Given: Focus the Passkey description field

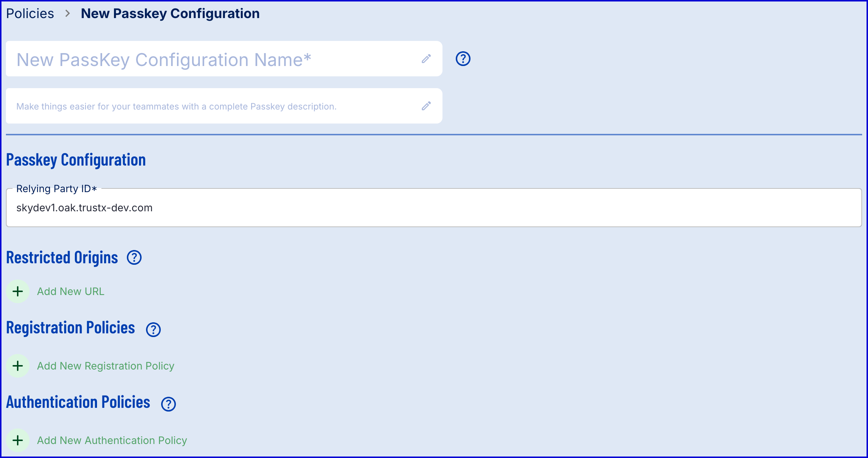Looking at the screenshot, I should [x=214, y=106].
